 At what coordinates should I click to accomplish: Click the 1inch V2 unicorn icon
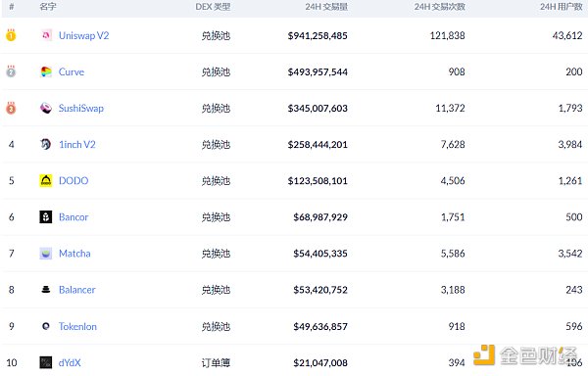[46, 144]
